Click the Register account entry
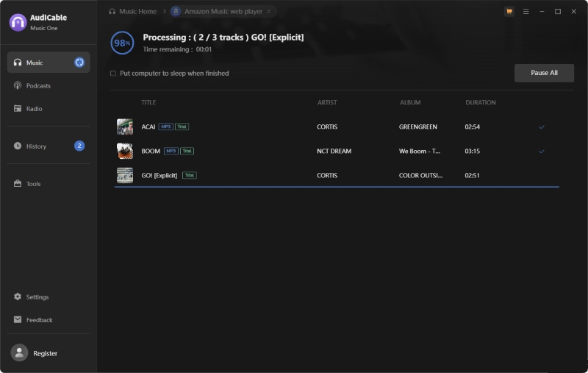The width and height of the screenshot is (588, 373). pos(45,353)
